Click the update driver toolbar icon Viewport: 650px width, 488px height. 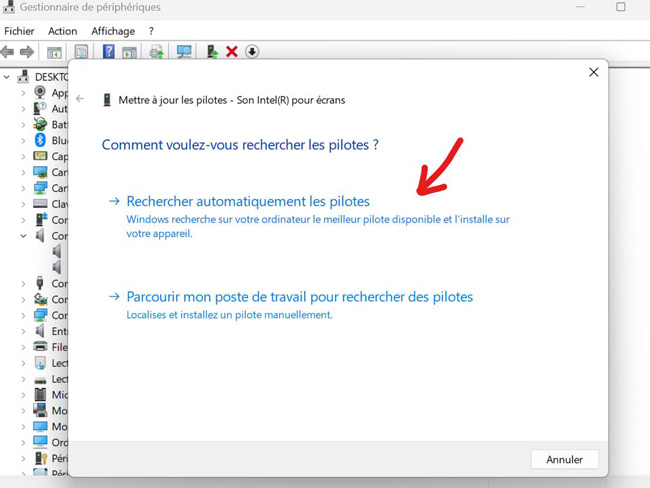pyautogui.click(x=157, y=52)
